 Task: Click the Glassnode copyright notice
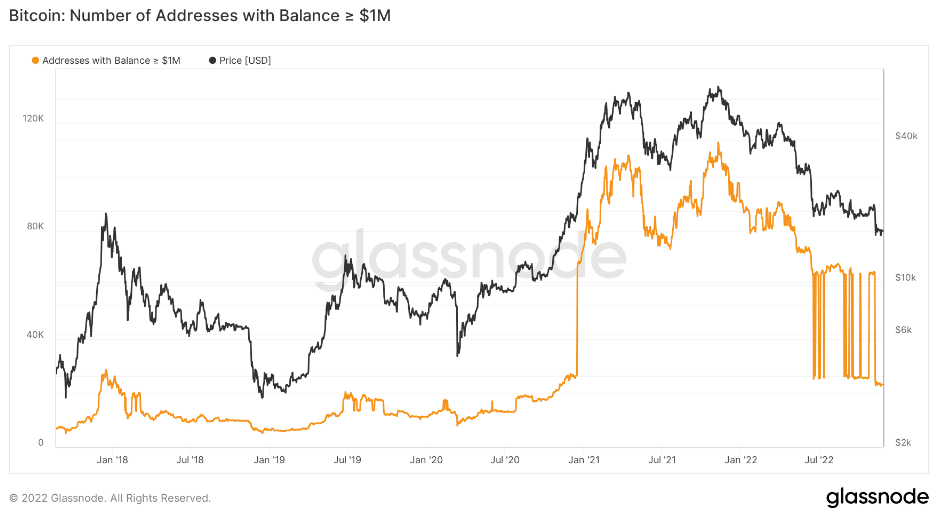pos(110,498)
